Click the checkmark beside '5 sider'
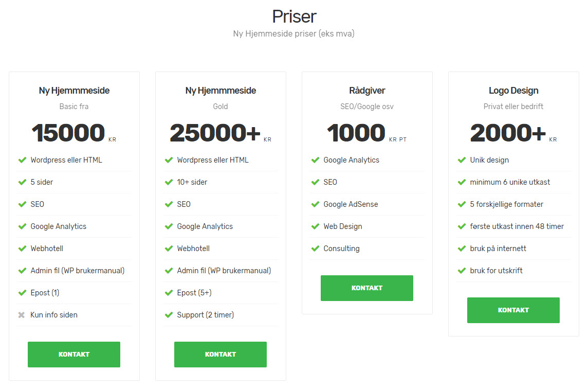Screen dimensions: 588x389 pos(22,182)
